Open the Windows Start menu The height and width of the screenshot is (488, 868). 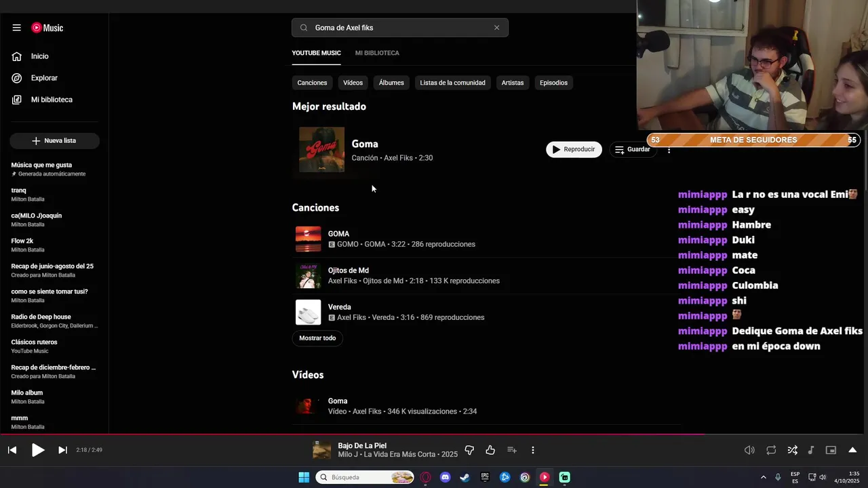click(304, 477)
